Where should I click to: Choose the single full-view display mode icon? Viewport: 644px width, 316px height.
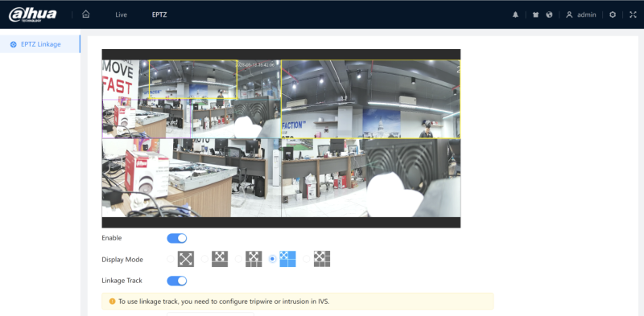tap(186, 259)
